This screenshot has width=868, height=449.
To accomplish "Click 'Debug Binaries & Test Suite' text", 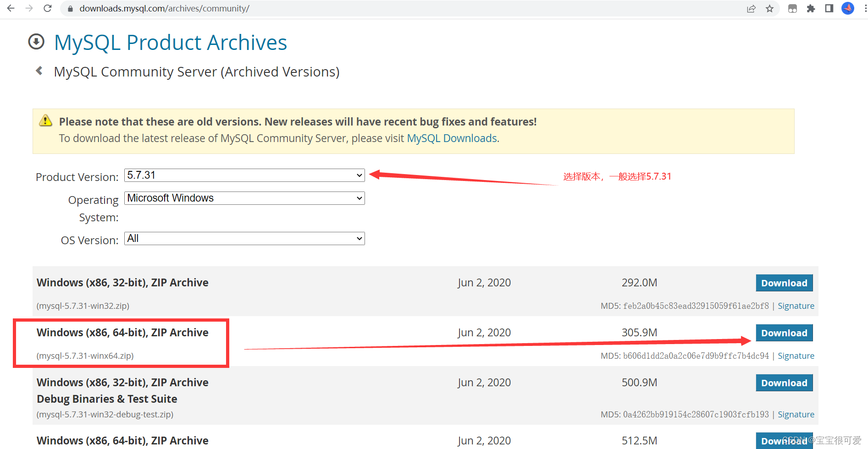I will tap(107, 399).
